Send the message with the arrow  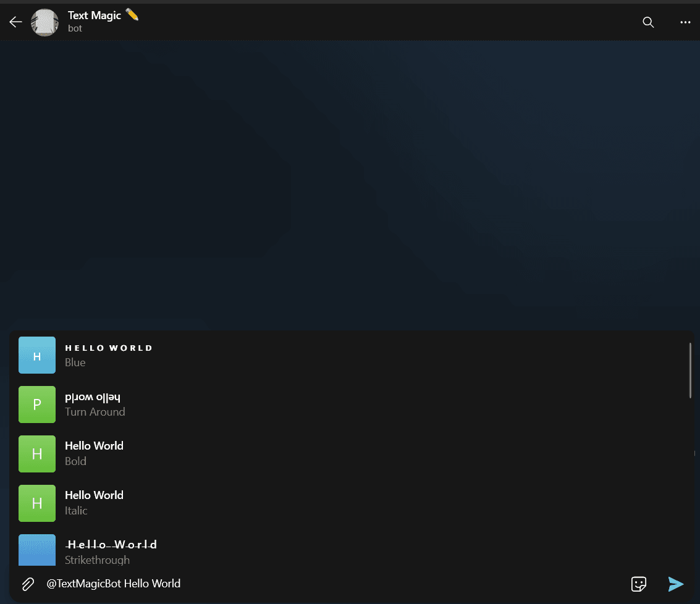pos(675,584)
